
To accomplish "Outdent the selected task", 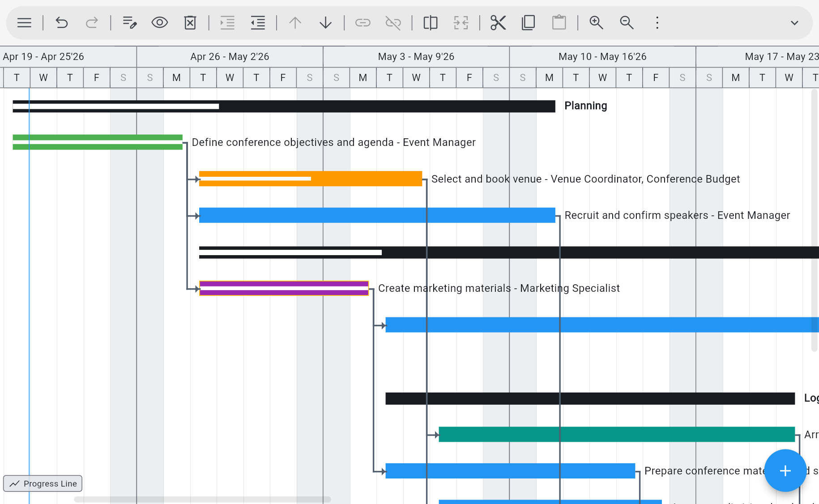I will [258, 22].
